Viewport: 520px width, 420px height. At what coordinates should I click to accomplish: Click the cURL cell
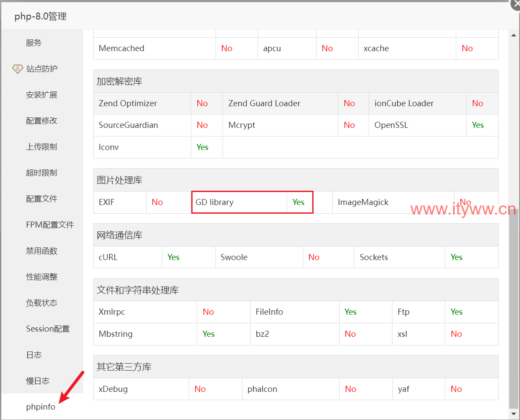[128, 257]
